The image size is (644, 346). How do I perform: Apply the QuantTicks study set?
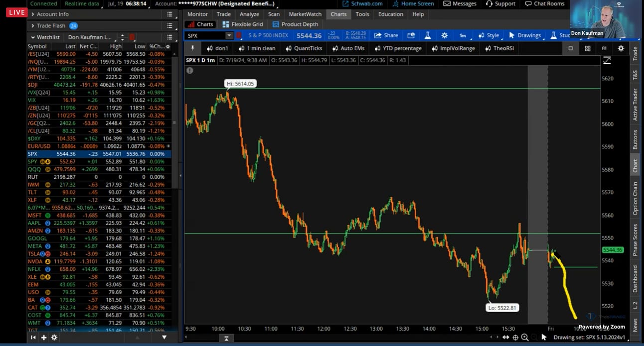(x=304, y=48)
